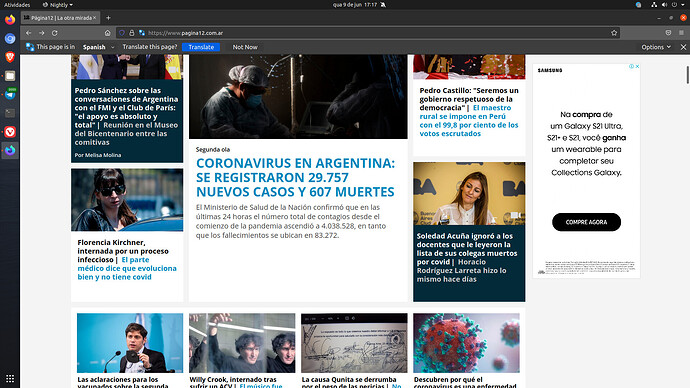The image size is (690, 388).
Task: Launch Chromium from the dock
Action: [x=10, y=39]
